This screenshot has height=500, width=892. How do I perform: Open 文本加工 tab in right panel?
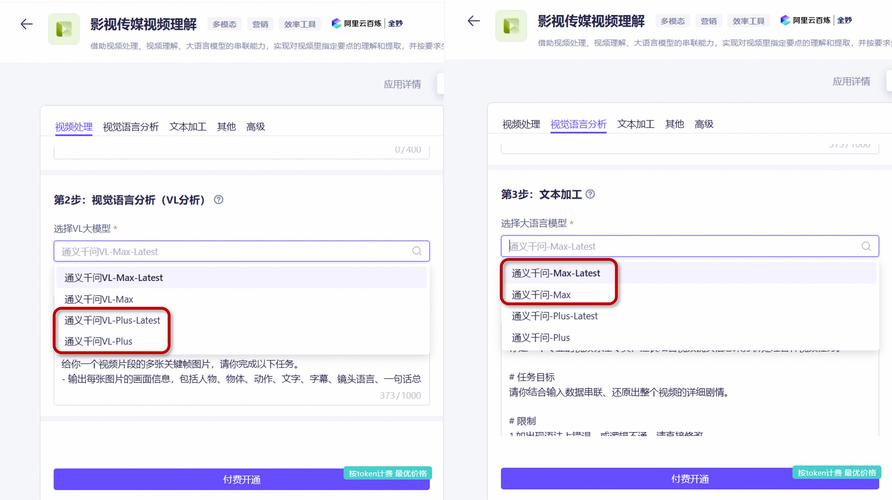[635, 124]
